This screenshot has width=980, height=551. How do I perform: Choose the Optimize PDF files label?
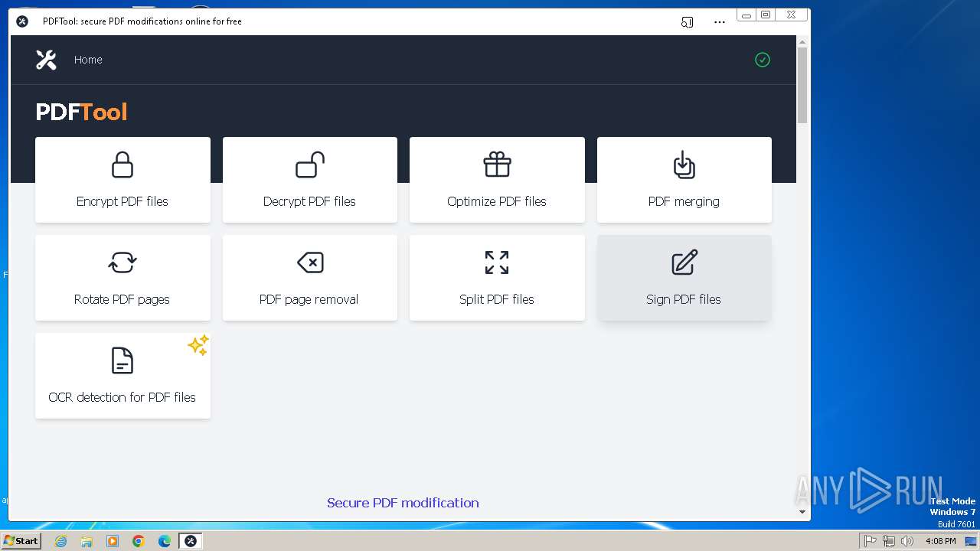[497, 201]
